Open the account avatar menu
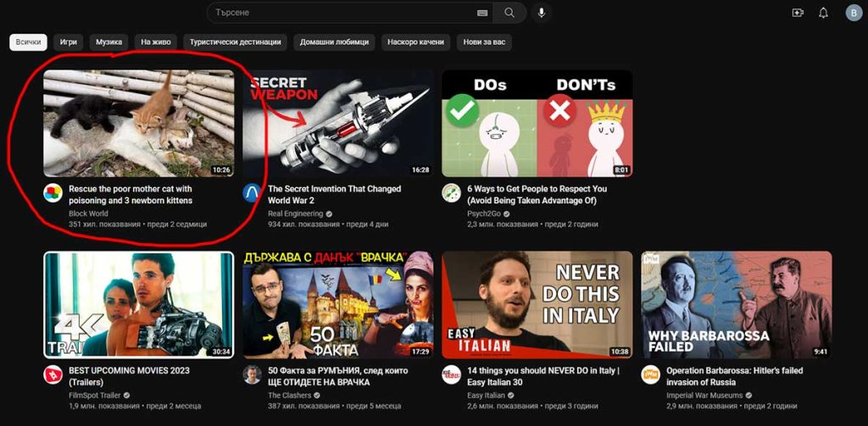Screen dimensions: 868x426 click(853, 13)
